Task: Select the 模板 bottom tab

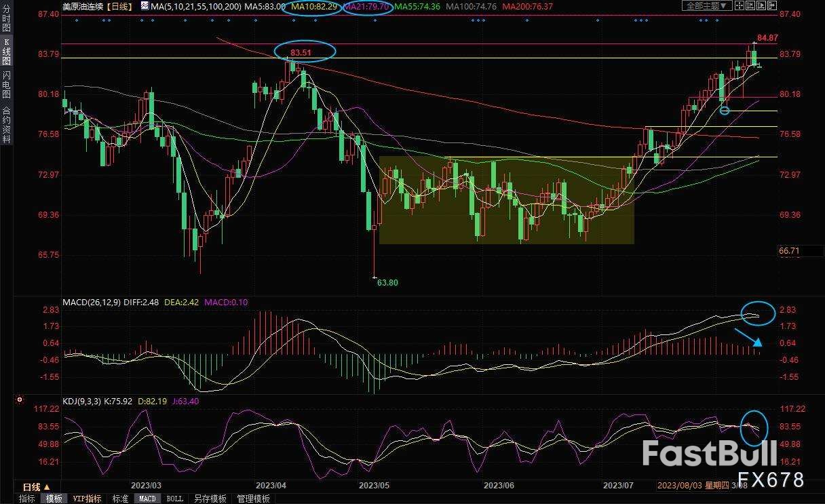Action: coord(53,499)
